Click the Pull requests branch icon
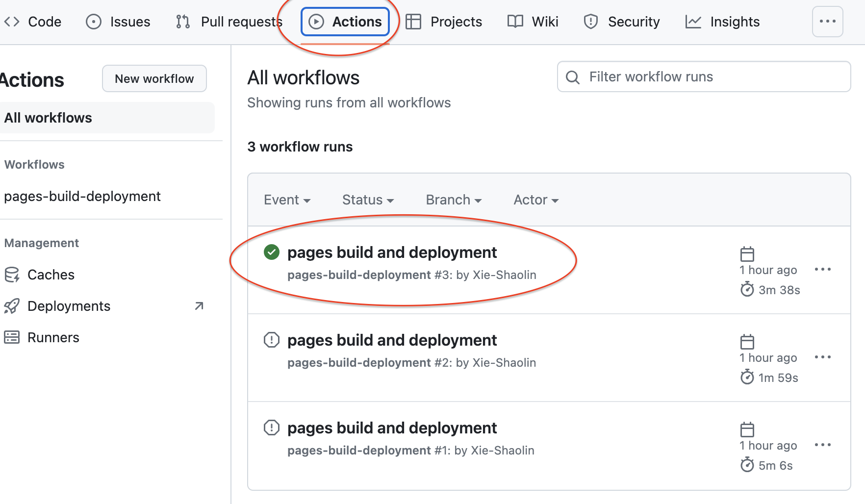This screenshot has height=504, width=865. pos(183,22)
